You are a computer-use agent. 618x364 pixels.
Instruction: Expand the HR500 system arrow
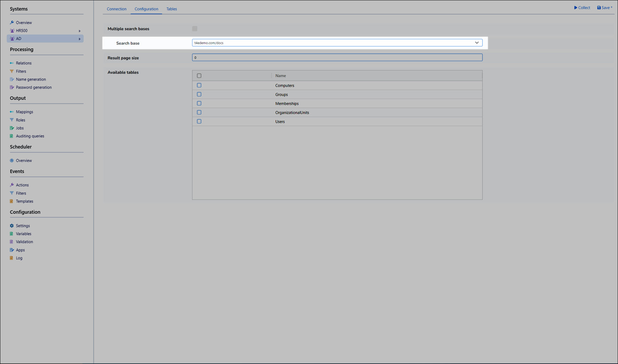(80, 31)
